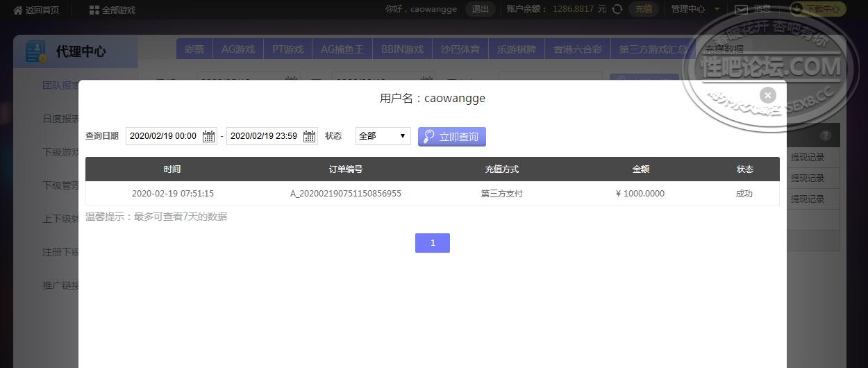The width and height of the screenshot is (868, 368).
Task: Click the 订单编号 column header
Action: [x=346, y=169]
